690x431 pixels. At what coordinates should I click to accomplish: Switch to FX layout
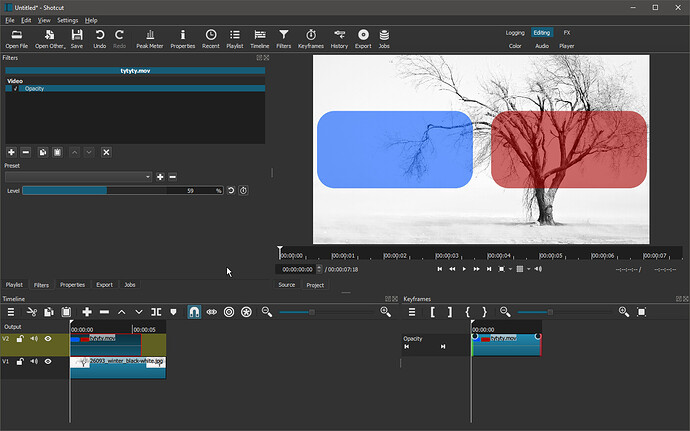point(567,33)
